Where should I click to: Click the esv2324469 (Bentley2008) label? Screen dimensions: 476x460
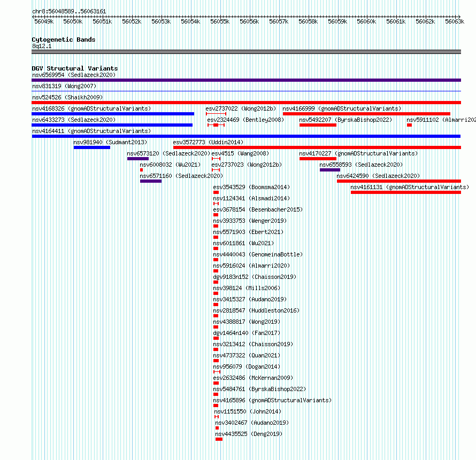click(245, 120)
